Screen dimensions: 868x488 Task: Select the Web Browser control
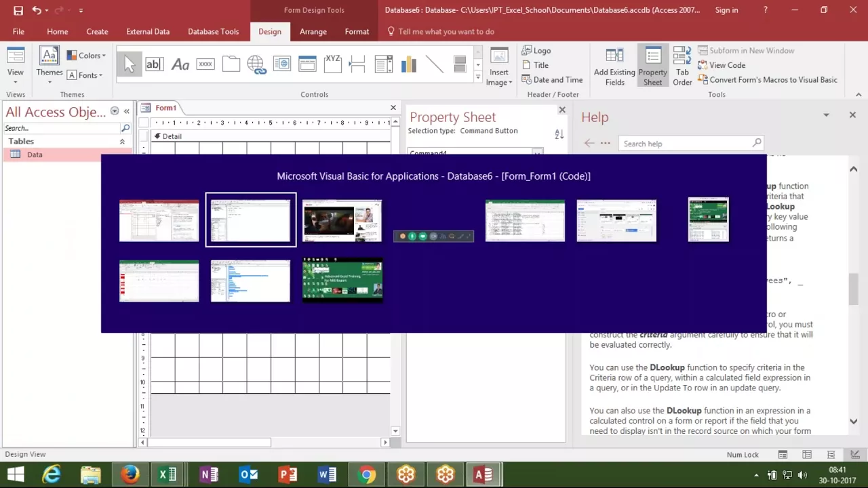(x=282, y=64)
